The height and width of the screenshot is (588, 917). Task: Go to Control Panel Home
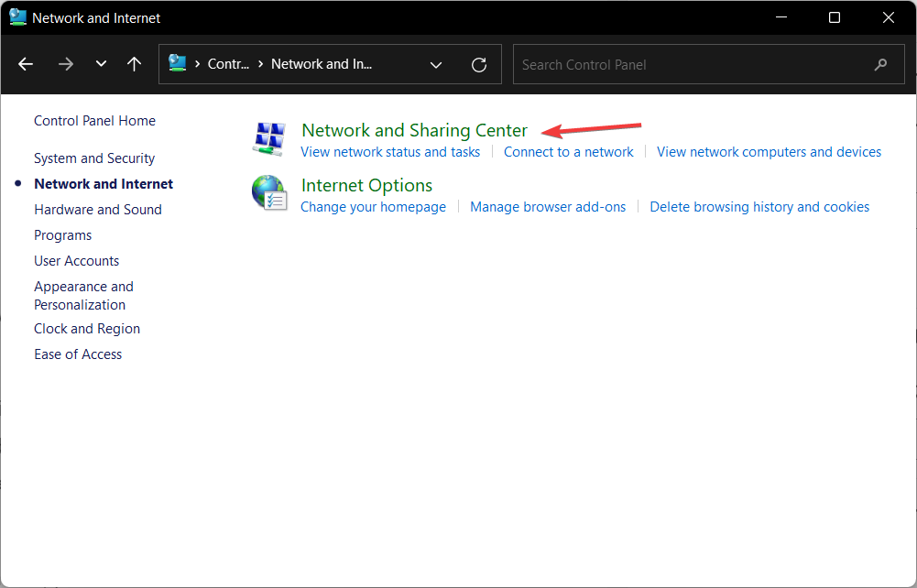94,121
